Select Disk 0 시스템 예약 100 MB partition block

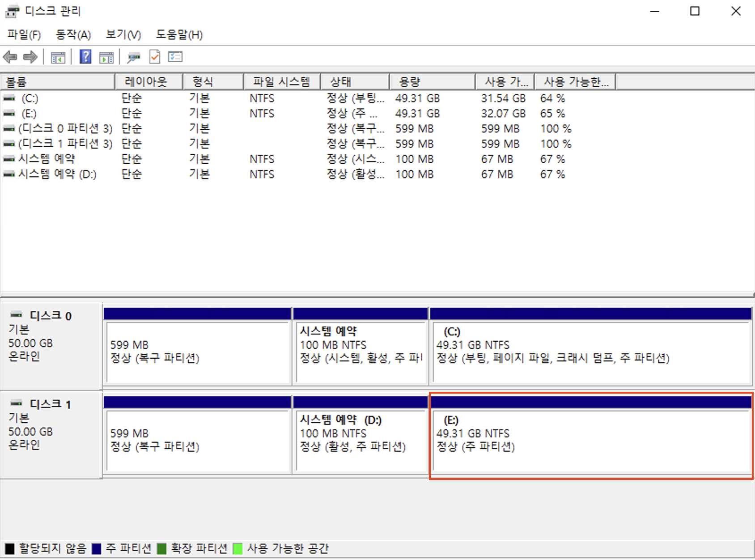click(x=361, y=346)
